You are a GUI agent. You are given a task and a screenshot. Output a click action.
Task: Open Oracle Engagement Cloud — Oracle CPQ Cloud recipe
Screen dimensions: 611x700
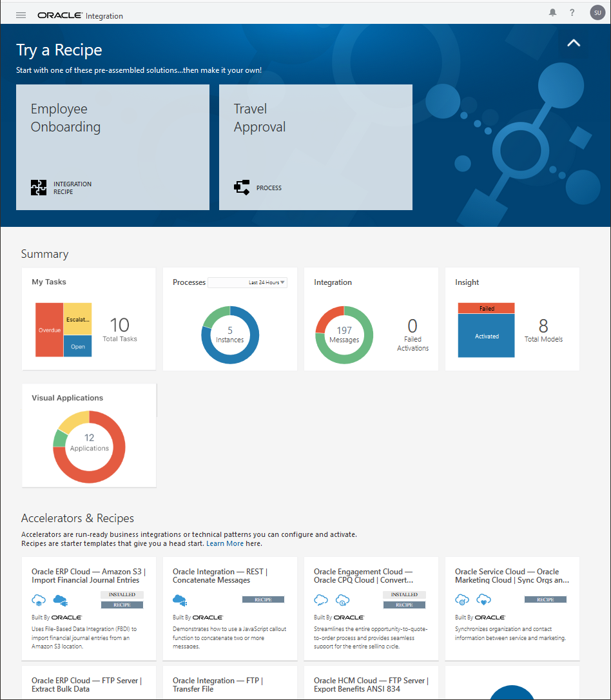click(x=371, y=608)
